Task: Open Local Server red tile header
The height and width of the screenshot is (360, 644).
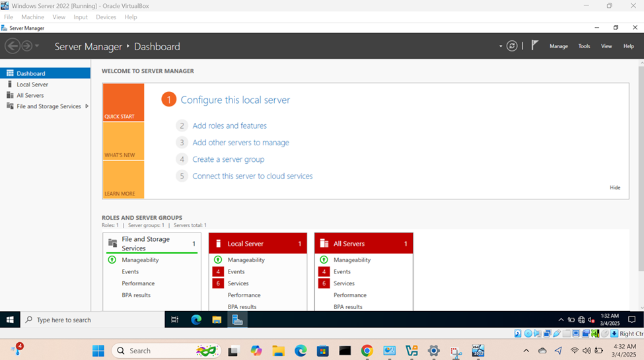Action: tap(258, 243)
